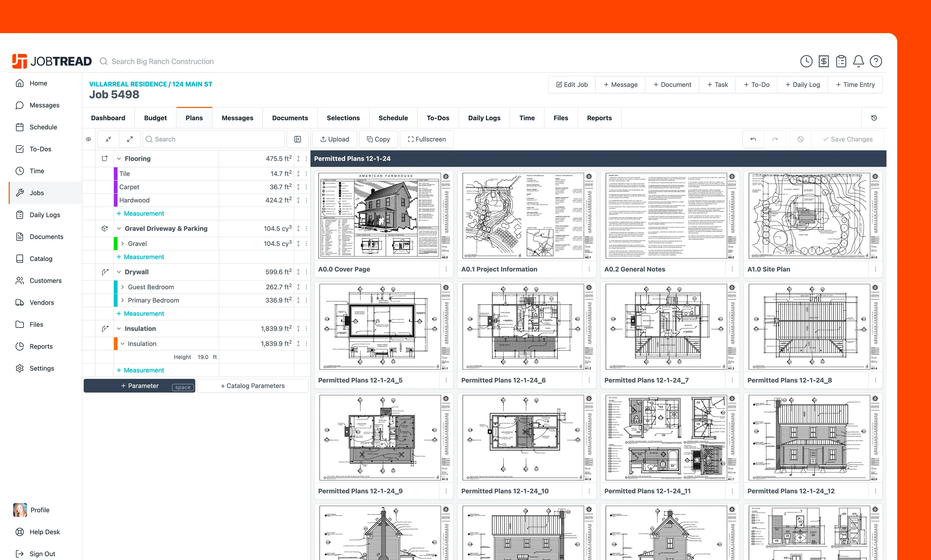Screen dimensions: 931x560
Task: Click the undo arrow icon
Action: point(753,139)
